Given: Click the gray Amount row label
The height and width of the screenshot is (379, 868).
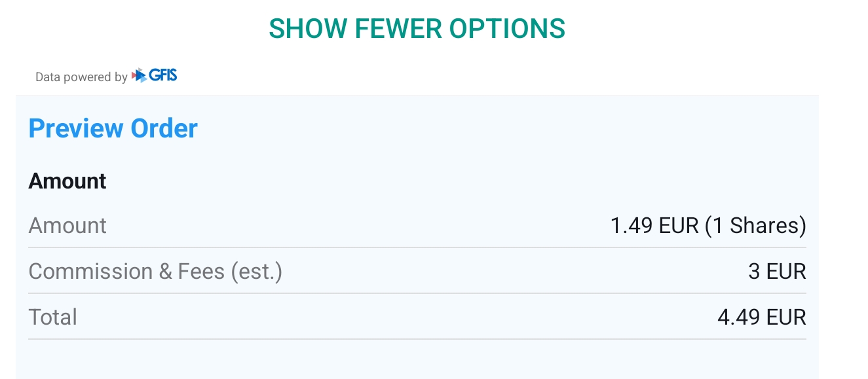Looking at the screenshot, I should pos(67,226).
